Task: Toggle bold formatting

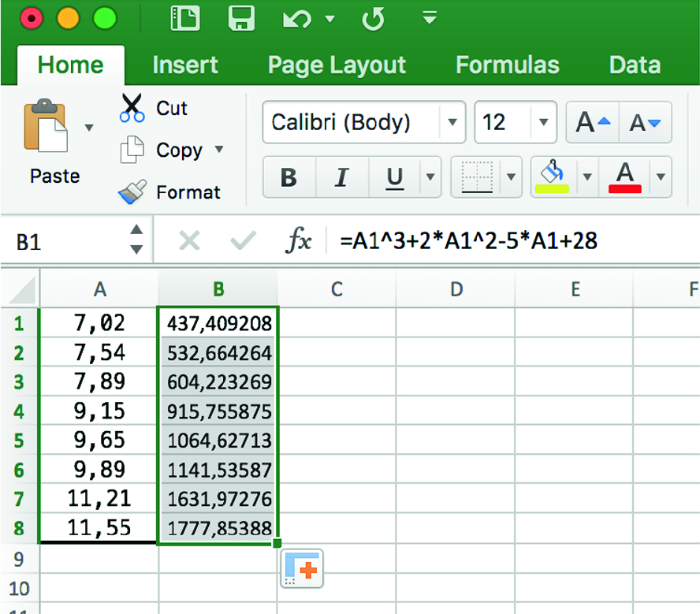Action: [x=289, y=177]
